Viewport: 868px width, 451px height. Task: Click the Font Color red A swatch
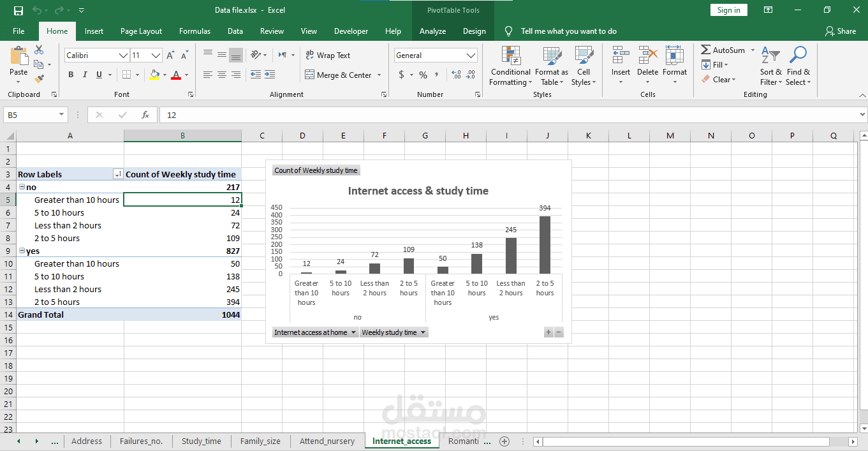176,75
